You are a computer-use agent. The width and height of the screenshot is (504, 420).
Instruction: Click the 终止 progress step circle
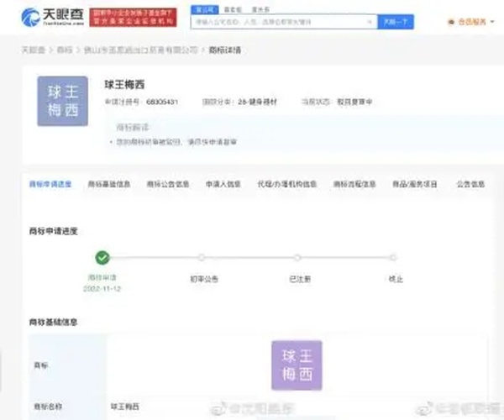pos(393,258)
